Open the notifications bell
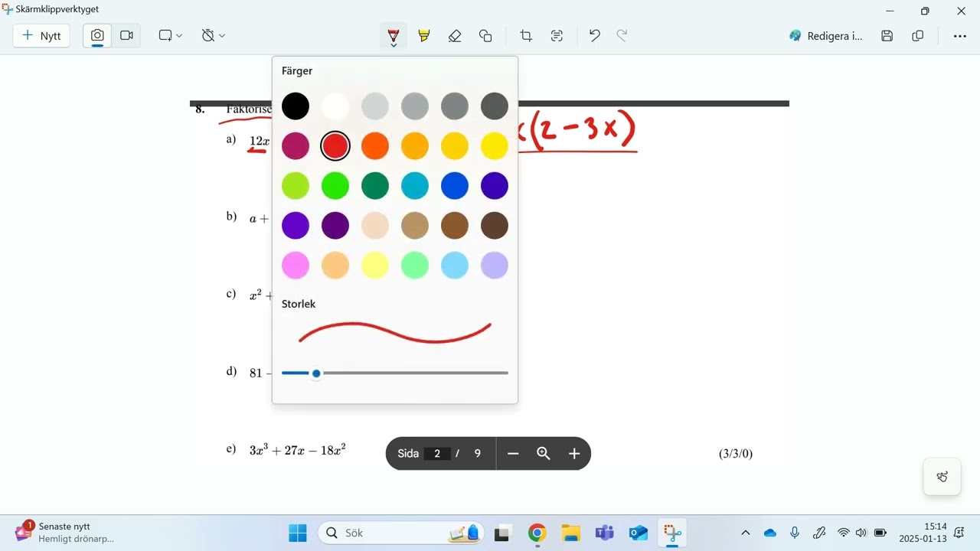980x551 pixels. [959, 533]
